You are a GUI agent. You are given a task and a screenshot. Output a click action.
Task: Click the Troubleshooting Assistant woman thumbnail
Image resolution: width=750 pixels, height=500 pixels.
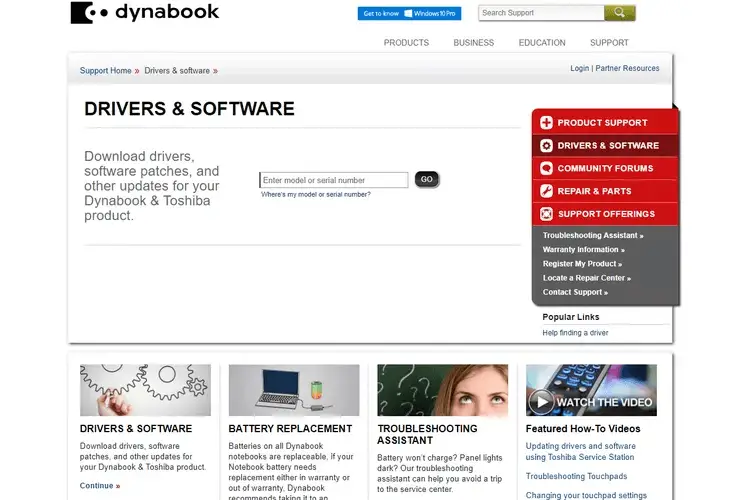coord(442,390)
